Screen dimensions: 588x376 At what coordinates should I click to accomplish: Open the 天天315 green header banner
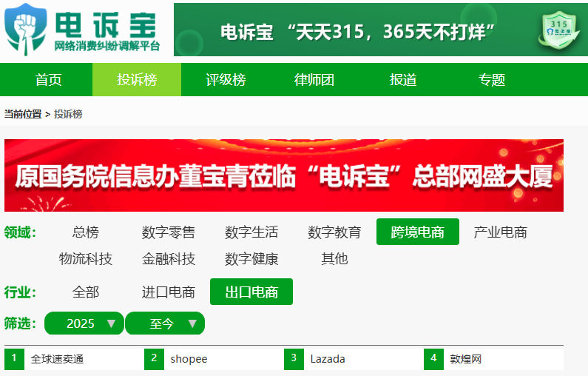click(381, 30)
